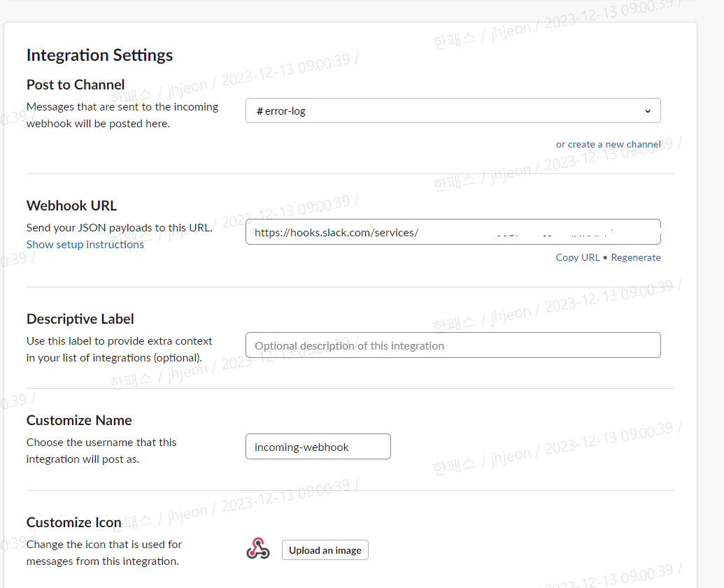Open the #error-log channel dropdown

(453, 110)
